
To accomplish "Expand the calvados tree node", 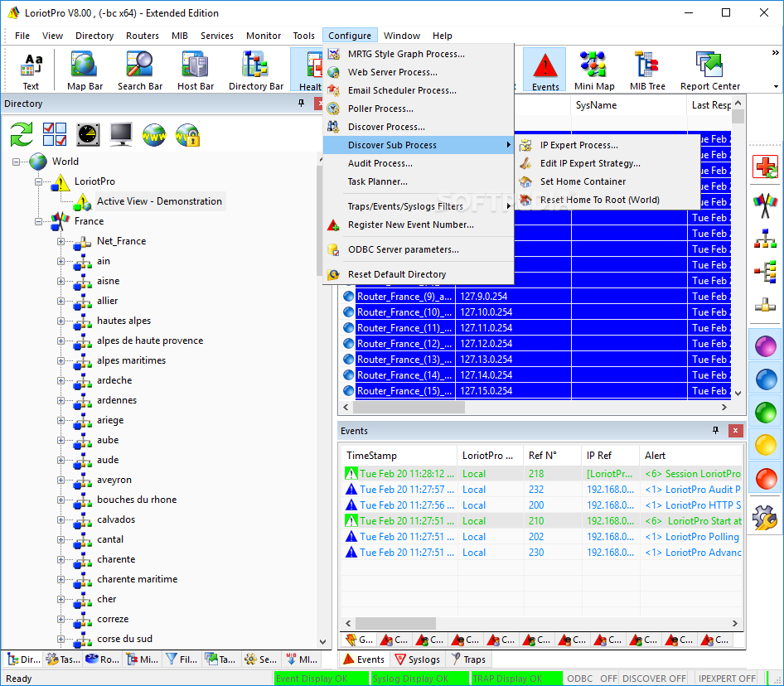I will (60, 520).
